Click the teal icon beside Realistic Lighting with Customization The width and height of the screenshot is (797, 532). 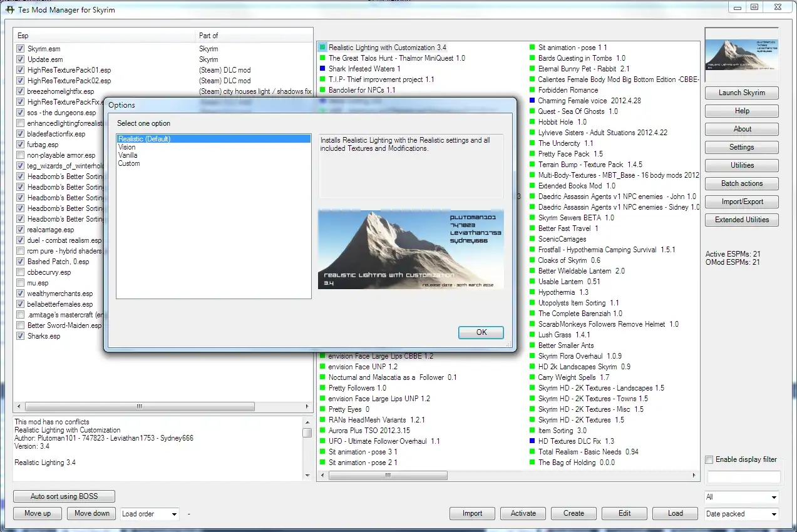pos(322,46)
